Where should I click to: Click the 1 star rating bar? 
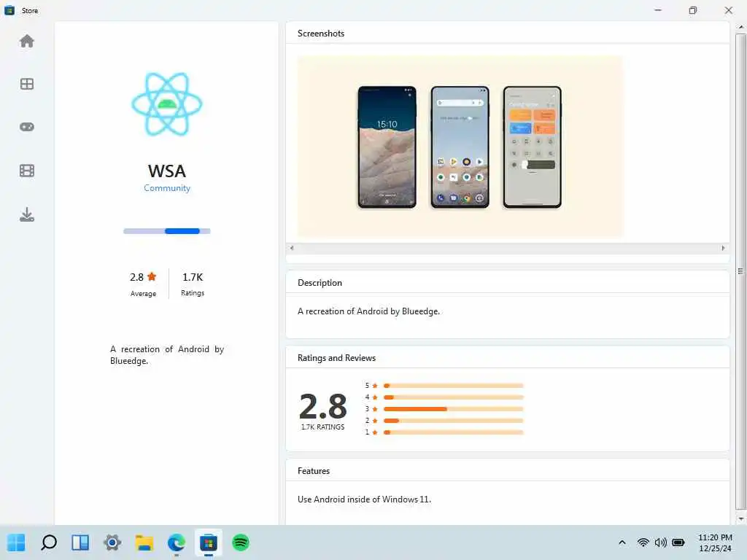tap(453, 432)
